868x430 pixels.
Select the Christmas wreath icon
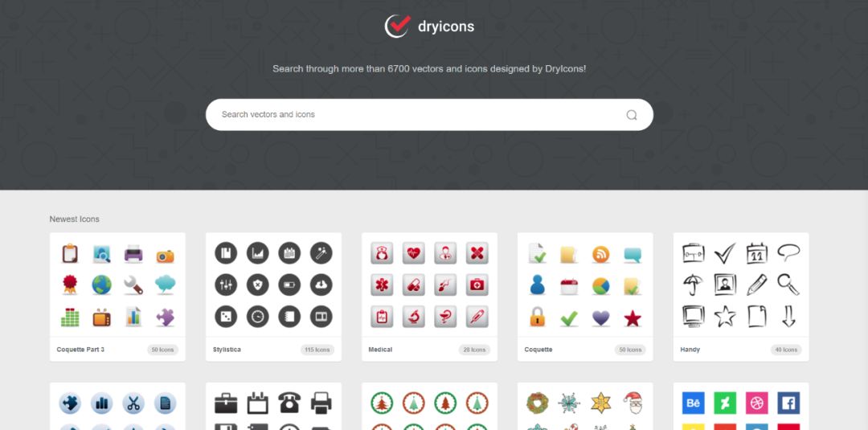tap(537, 403)
